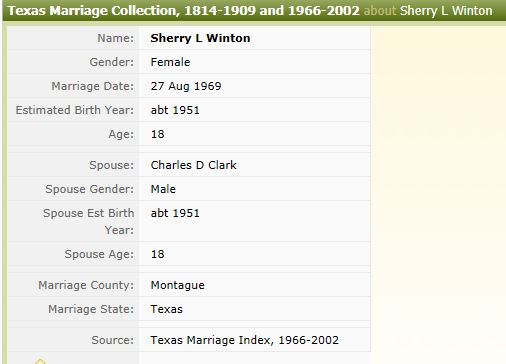Click the Texas Marriage Collection header title
Viewport: 506px width, 364px height.
pyautogui.click(x=184, y=11)
